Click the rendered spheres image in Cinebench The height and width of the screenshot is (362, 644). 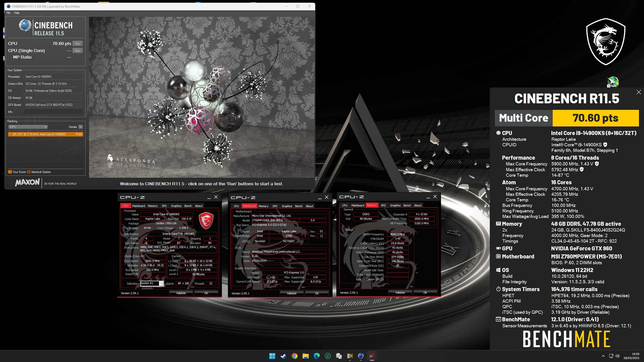(x=202, y=97)
